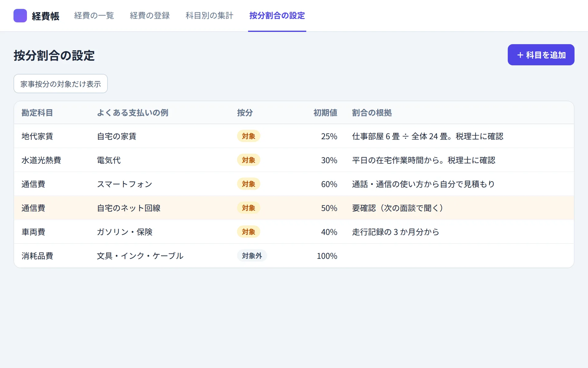Click the 按分 column header
The height and width of the screenshot is (368, 588).
245,113
